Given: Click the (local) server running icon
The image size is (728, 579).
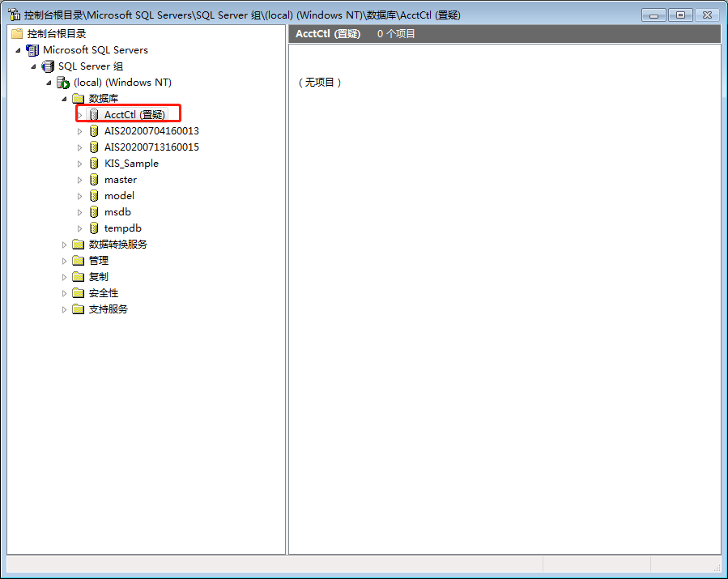Looking at the screenshot, I should pos(63,83).
